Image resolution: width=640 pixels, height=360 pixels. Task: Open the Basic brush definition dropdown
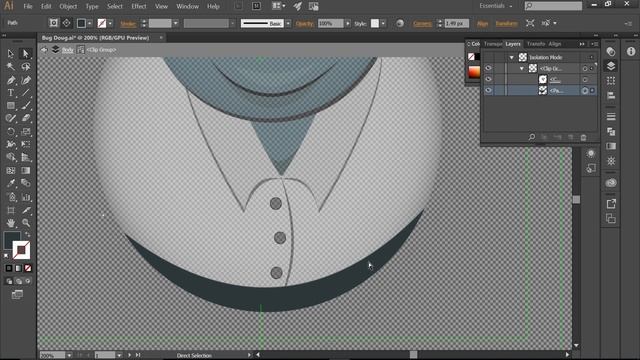(288, 24)
